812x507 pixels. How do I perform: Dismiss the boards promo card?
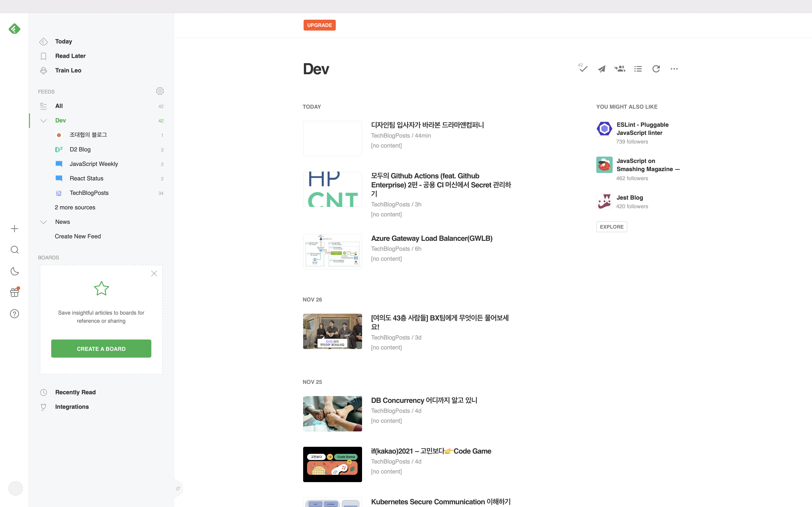tap(154, 274)
